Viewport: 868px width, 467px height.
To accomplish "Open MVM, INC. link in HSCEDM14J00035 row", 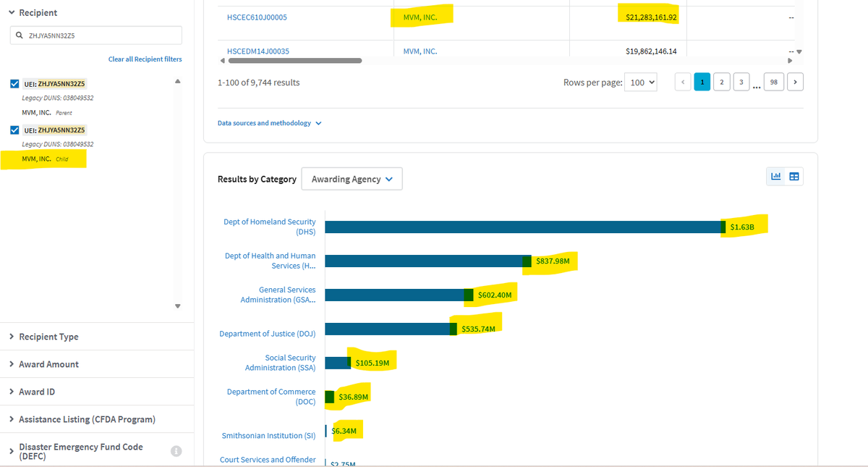I will (x=420, y=51).
